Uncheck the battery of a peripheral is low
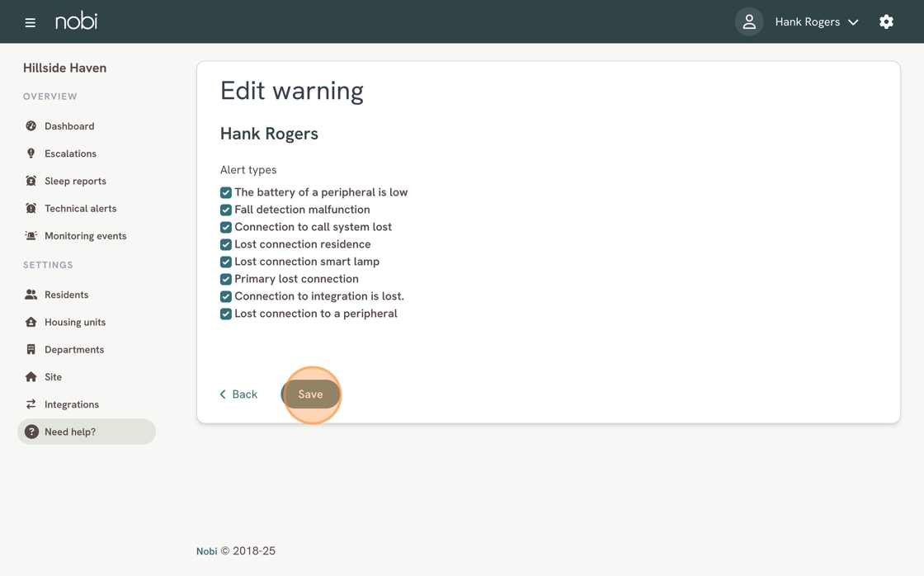924x576 pixels. [x=226, y=192]
